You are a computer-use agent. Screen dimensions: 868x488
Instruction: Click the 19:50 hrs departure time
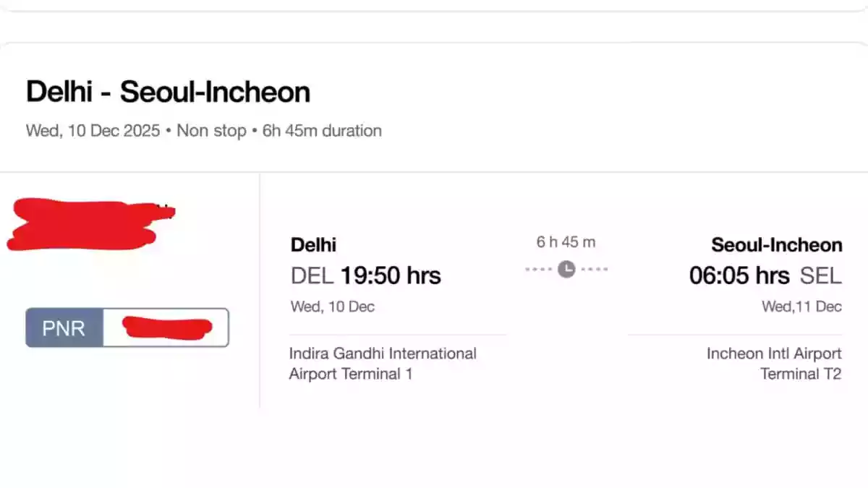tap(391, 275)
